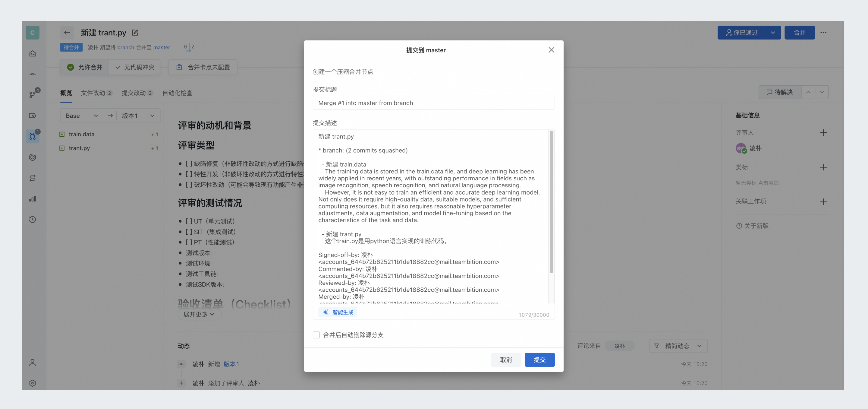Switch to the 提交改动 tab
This screenshot has height=409, width=868.
137,93
